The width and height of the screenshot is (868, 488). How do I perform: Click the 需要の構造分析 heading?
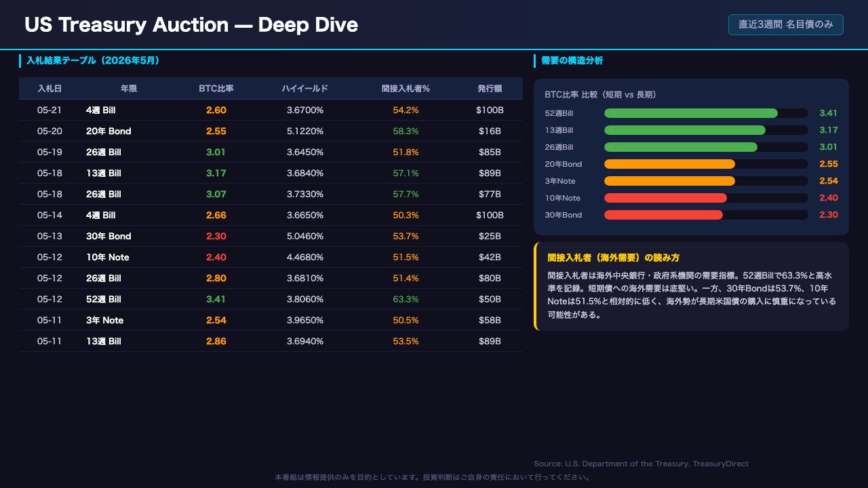[572, 60]
